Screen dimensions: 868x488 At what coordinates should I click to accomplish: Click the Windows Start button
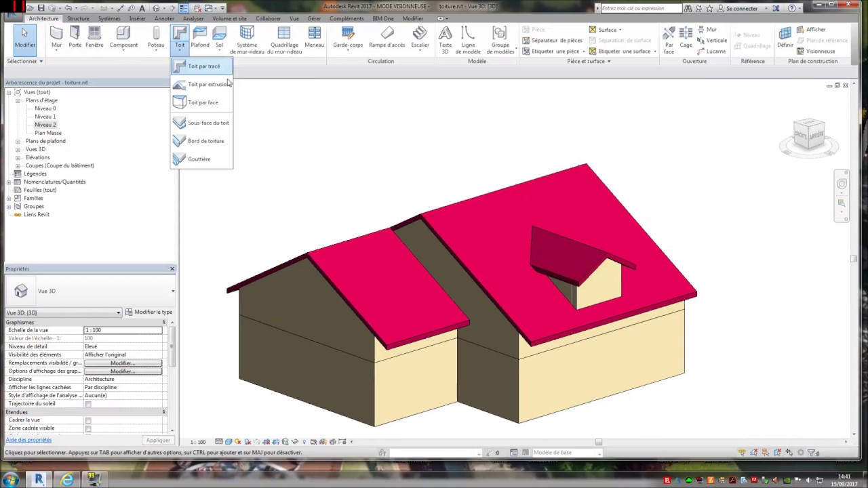(x=10, y=480)
